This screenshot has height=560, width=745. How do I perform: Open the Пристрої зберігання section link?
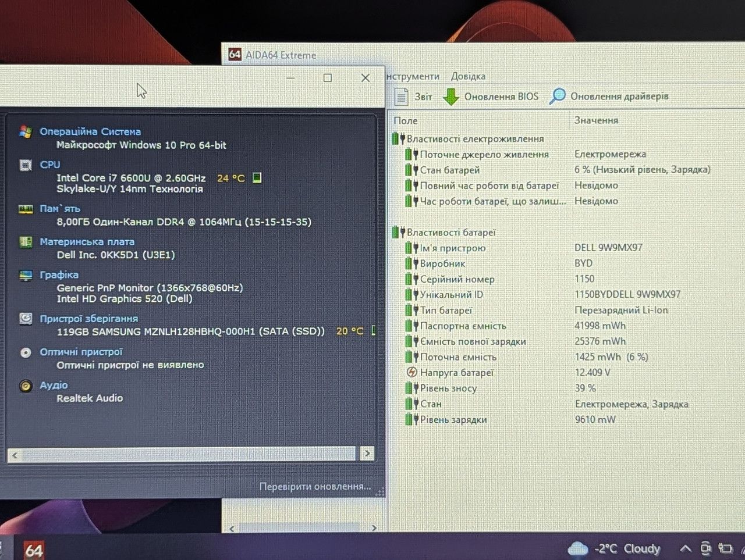coord(89,319)
